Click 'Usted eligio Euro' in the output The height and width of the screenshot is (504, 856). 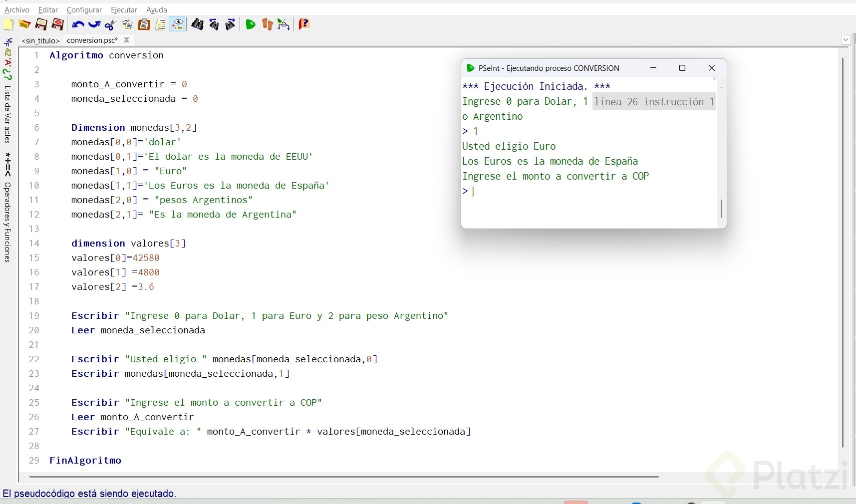point(509,146)
